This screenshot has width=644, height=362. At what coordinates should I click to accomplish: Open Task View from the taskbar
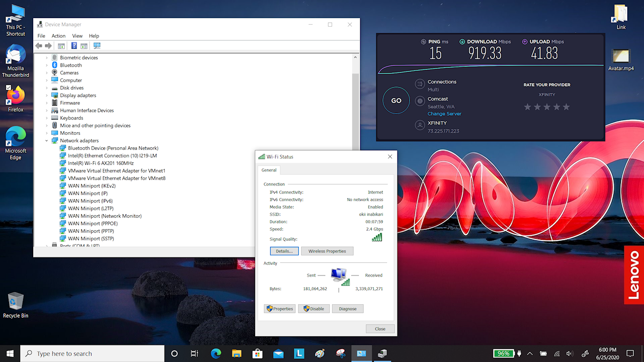[x=195, y=353]
